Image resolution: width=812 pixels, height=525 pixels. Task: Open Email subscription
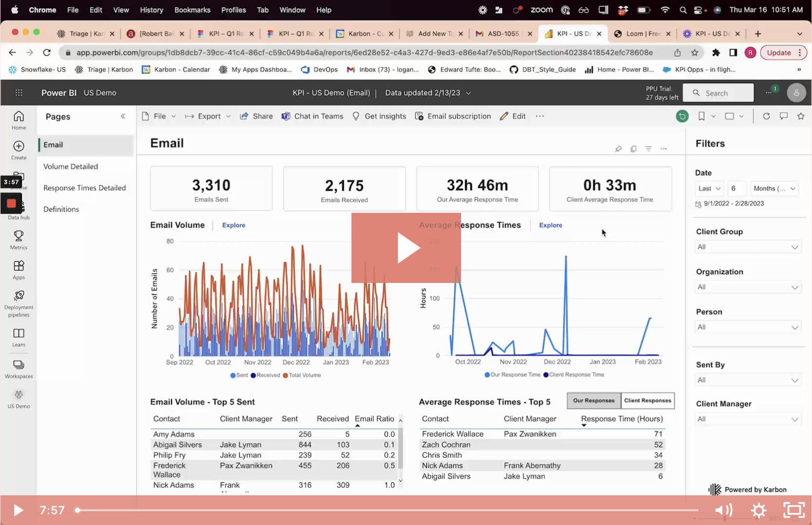click(453, 116)
